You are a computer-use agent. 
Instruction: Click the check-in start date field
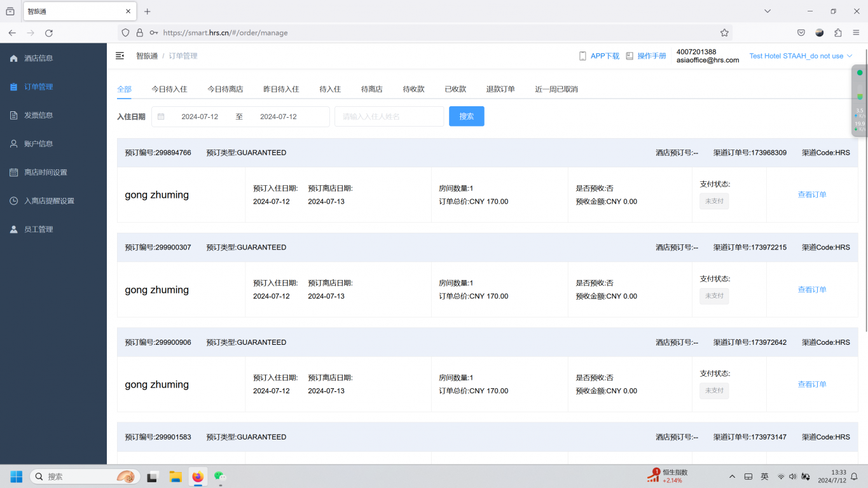[200, 116]
